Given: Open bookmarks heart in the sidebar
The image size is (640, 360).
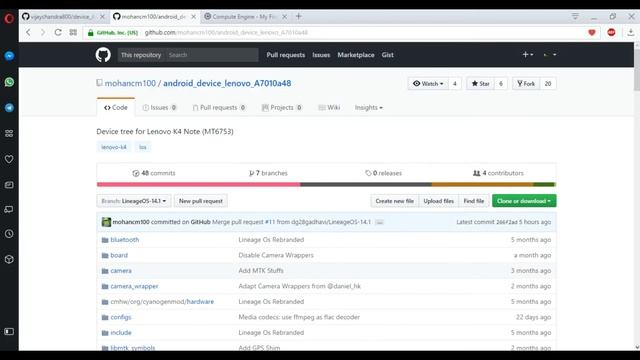Looking at the screenshot, I should [9, 159].
